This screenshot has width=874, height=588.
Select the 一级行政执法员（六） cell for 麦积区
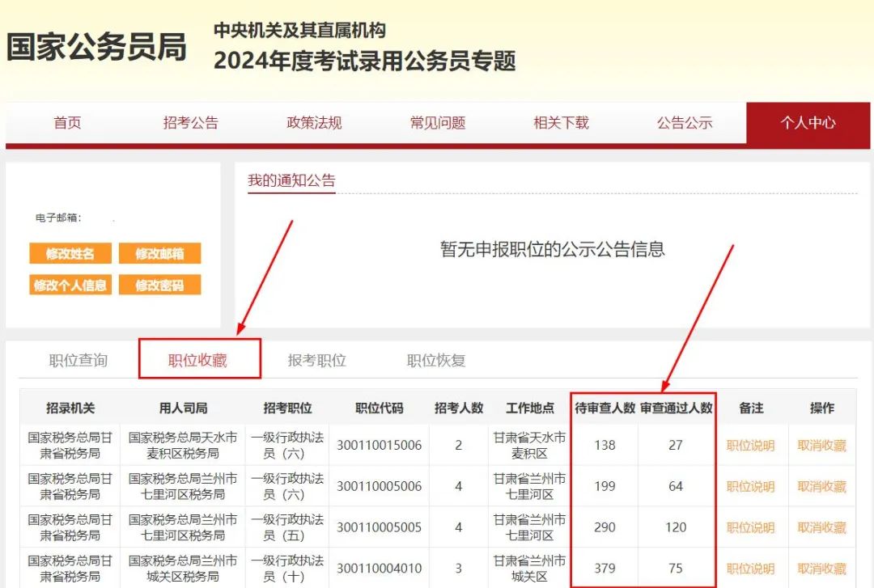(x=287, y=446)
